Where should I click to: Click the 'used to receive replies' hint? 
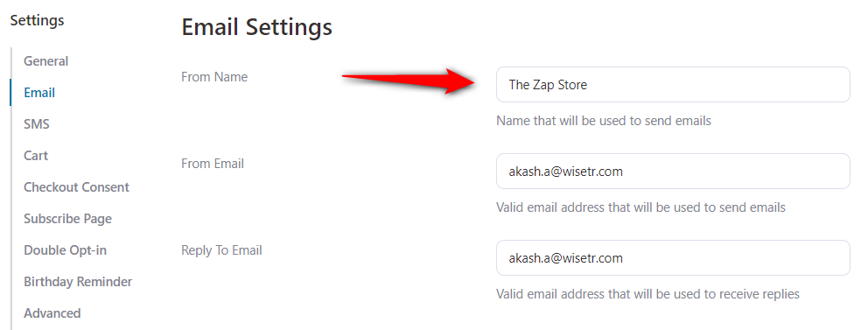[x=647, y=293]
